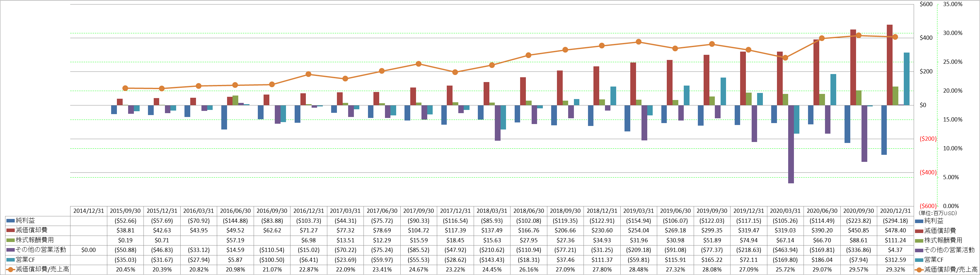Click the orange line marker at 2020/09/30

pos(859,36)
